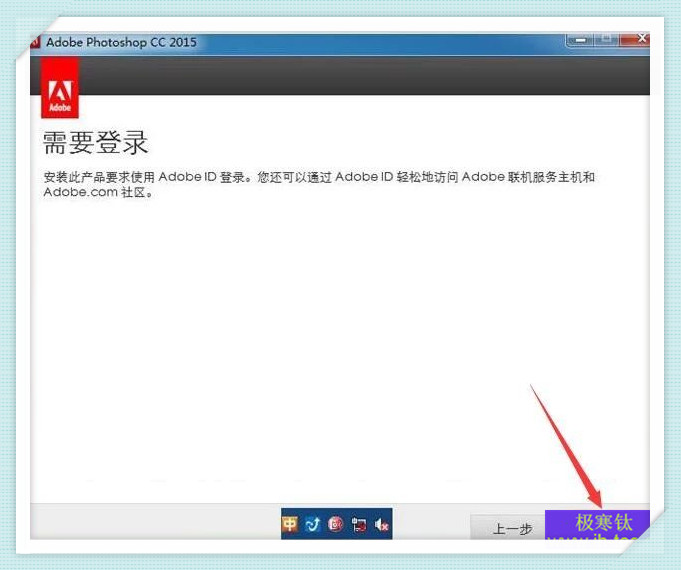The image size is (681, 570).
Task: Click the blue bird-shaped tray icon
Action: tap(313, 524)
